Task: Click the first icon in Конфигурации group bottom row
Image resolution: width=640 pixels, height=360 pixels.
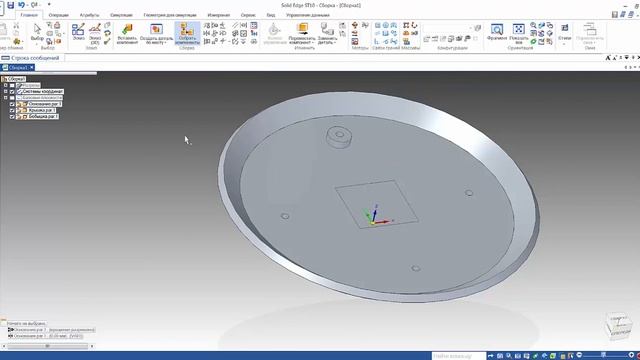Action: pyautogui.click(x=427, y=39)
